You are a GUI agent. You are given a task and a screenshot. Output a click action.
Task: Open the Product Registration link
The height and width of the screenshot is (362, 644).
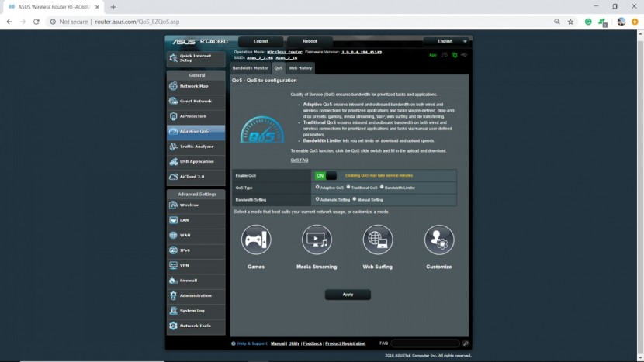(345, 343)
